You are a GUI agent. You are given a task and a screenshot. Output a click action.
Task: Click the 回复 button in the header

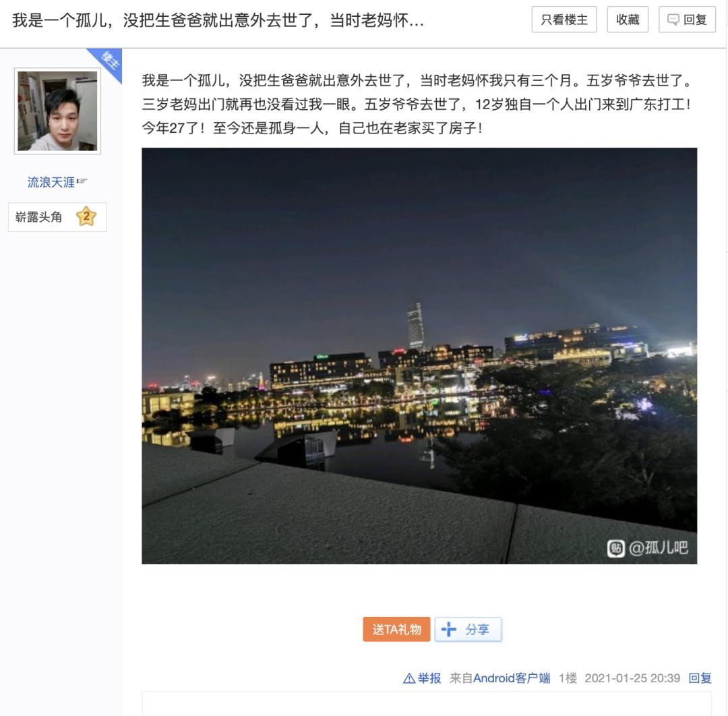pyautogui.click(x=687, y=20)
